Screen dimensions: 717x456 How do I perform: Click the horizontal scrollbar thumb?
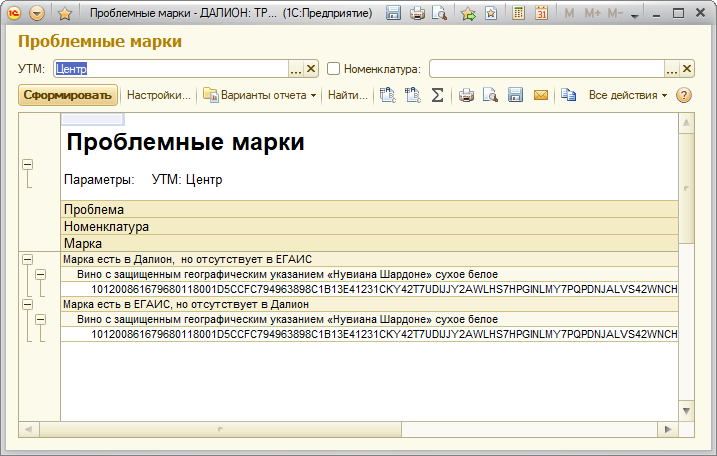220,429
